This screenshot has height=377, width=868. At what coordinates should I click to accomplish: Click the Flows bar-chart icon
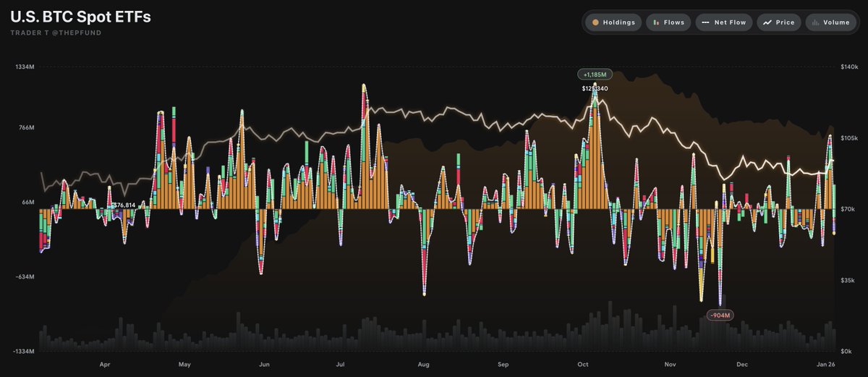(655, 22)
